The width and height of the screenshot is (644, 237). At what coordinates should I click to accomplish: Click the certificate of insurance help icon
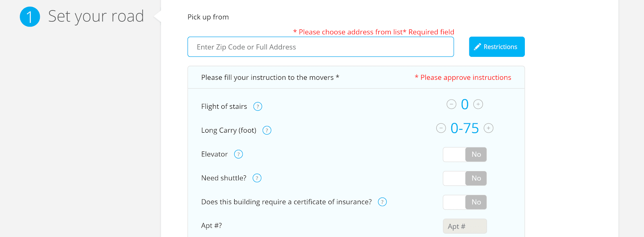(382, 202)
